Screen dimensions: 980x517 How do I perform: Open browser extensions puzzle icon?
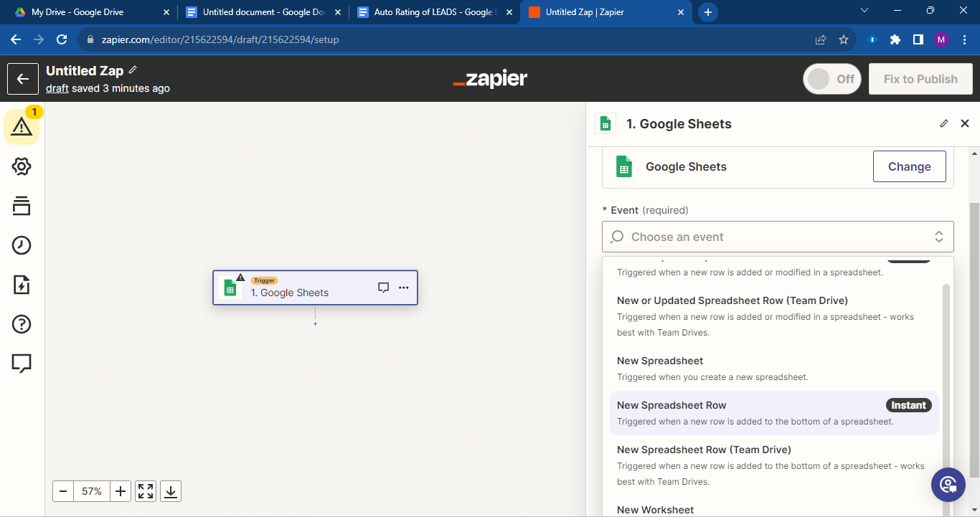[x=895, y=39]
